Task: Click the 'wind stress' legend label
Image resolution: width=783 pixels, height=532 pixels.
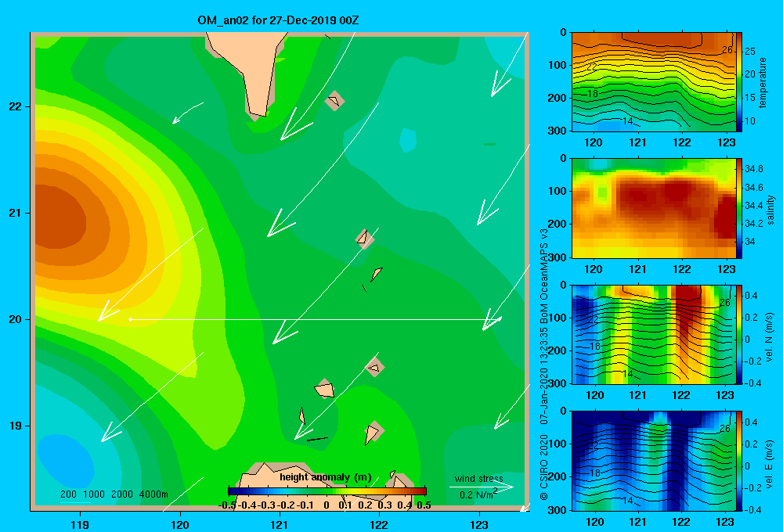Action: point(479,479)
